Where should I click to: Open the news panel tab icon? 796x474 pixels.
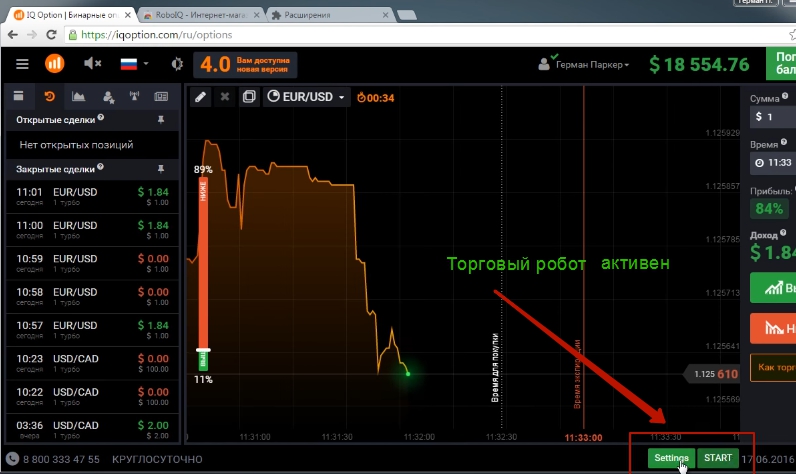tap(161, 96)
